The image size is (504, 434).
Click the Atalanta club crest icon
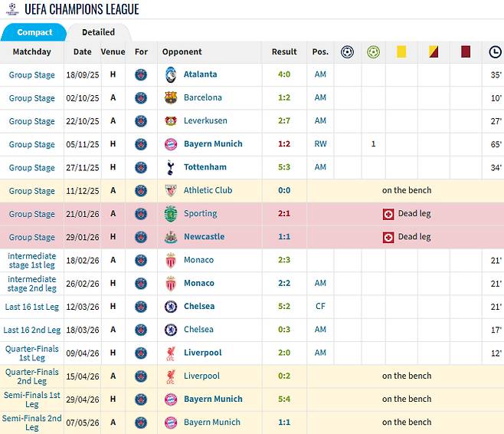(x=171, y=74)
